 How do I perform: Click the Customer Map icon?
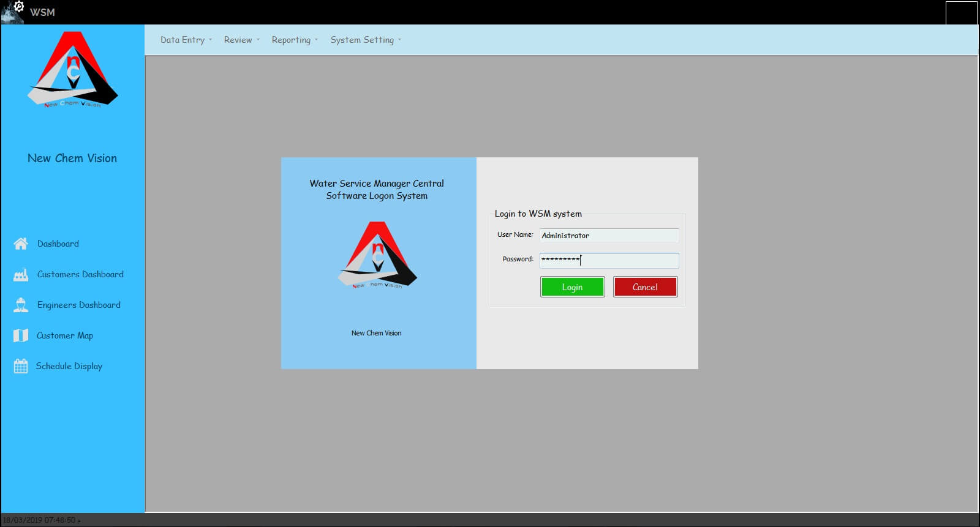pos(21,335)
